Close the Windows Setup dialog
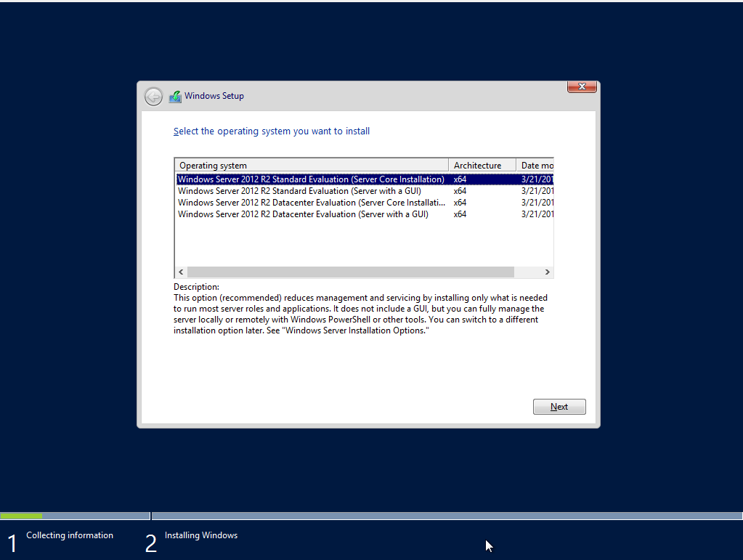The image size is (743, 560). coord(582,86)
